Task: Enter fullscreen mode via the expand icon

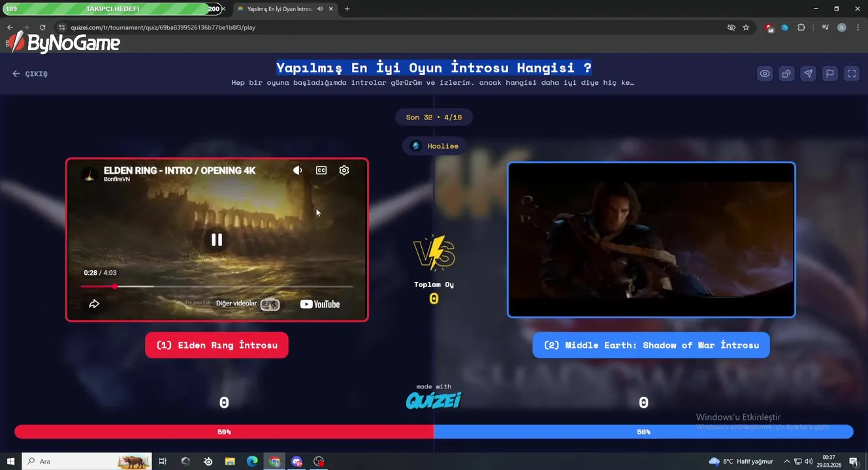Action: point(852,74)
